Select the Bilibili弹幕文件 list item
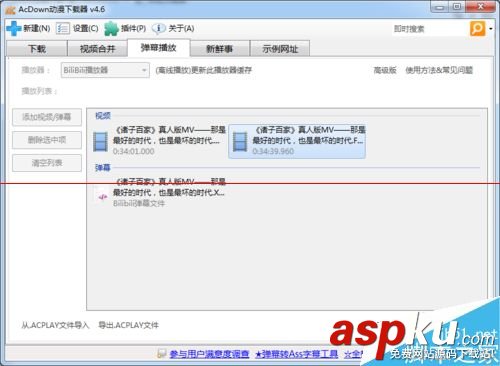 pyautogui.click(x=159, y=192)
